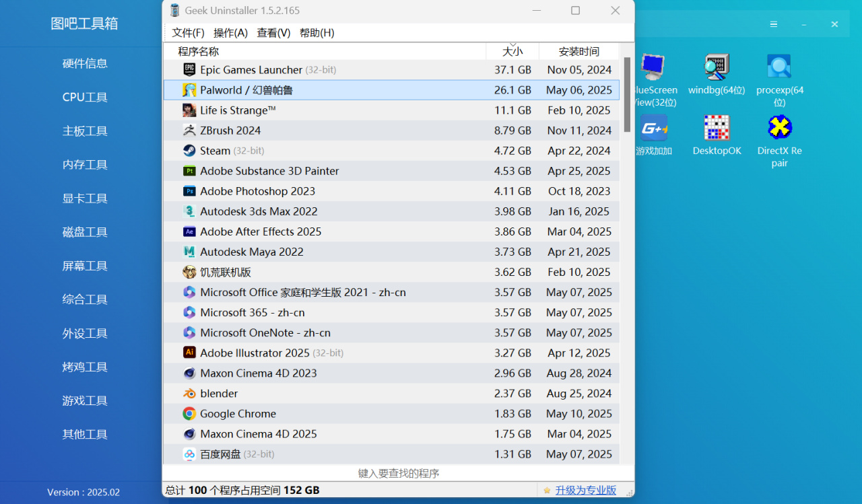
Task: Sort list by 安装时间 column header
Action: tap(579, 51)
